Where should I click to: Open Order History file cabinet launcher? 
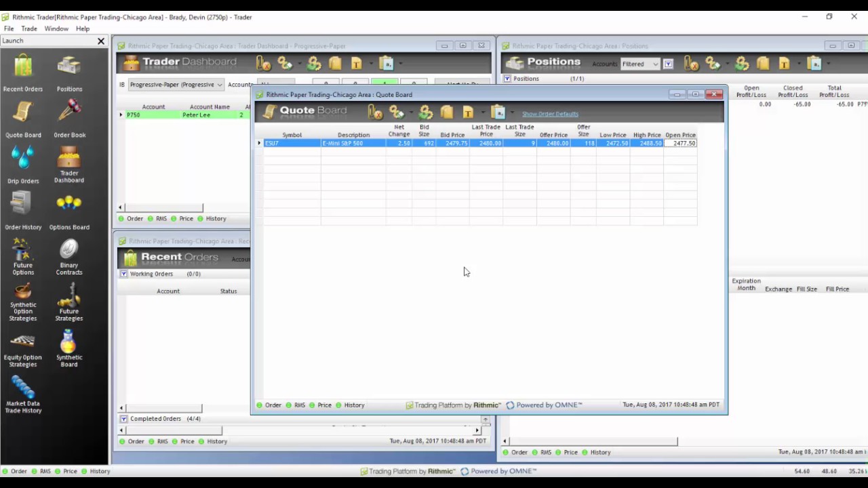[x=23, y=211]
